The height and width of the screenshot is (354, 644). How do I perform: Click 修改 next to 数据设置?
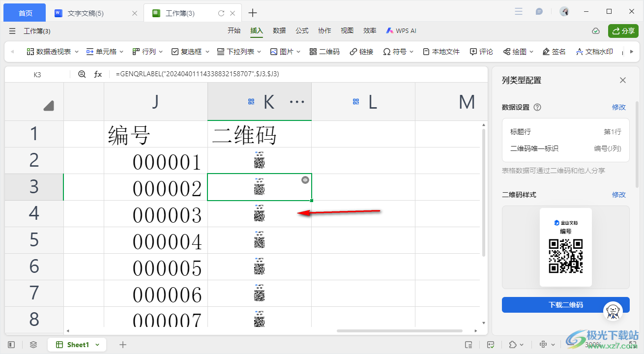(x=619, y=107)
